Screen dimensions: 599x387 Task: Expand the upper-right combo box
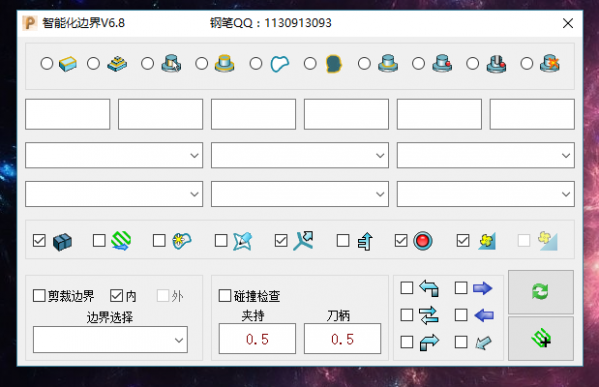[486, 155]
